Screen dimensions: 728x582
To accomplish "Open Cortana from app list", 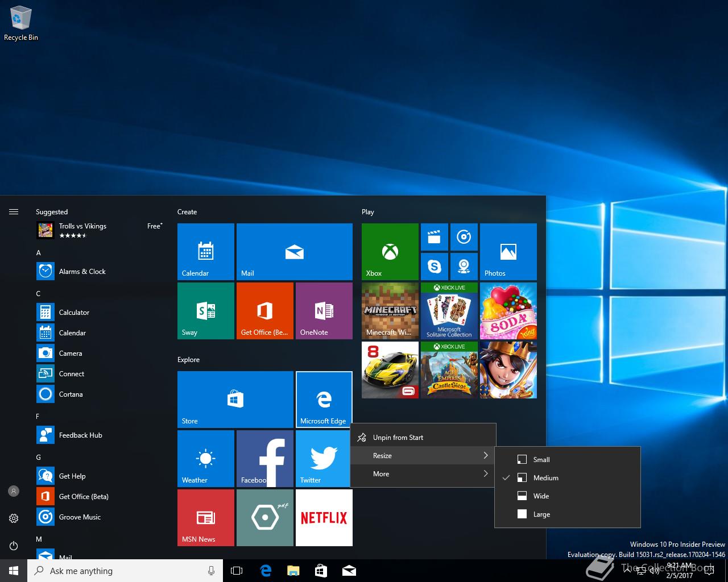I will point(100,394).
